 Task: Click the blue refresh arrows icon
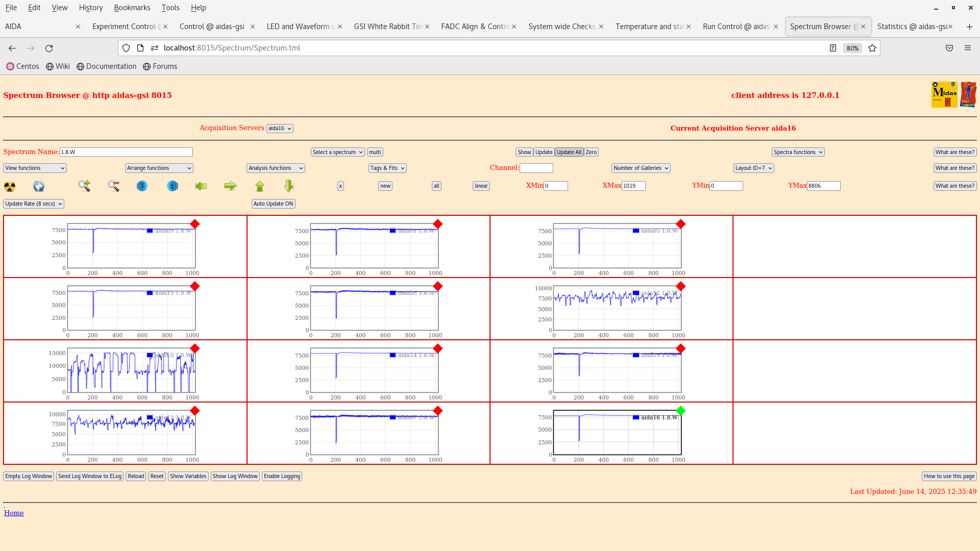[x=39, y=186]
